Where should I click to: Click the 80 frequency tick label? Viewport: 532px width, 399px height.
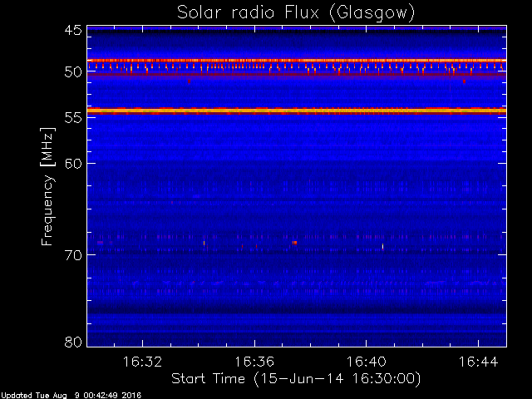click(x=73, y=342)
